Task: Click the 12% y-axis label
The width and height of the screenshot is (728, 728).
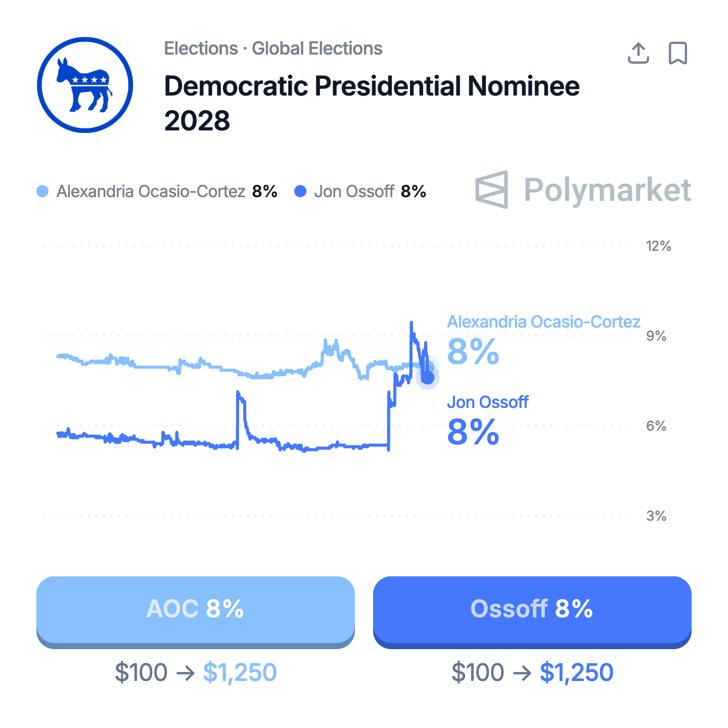Action: coord(658,246)
